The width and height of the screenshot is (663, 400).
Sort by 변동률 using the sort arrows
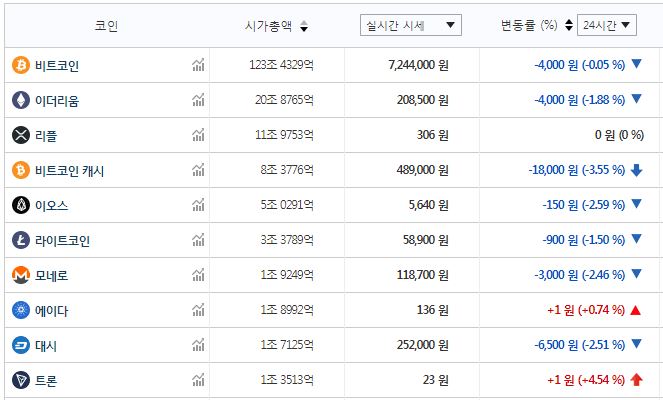(569, 25)
